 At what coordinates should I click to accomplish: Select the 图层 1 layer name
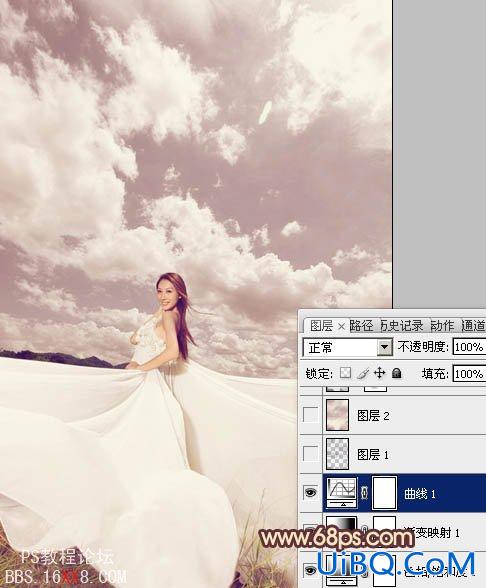pos(373,454)
